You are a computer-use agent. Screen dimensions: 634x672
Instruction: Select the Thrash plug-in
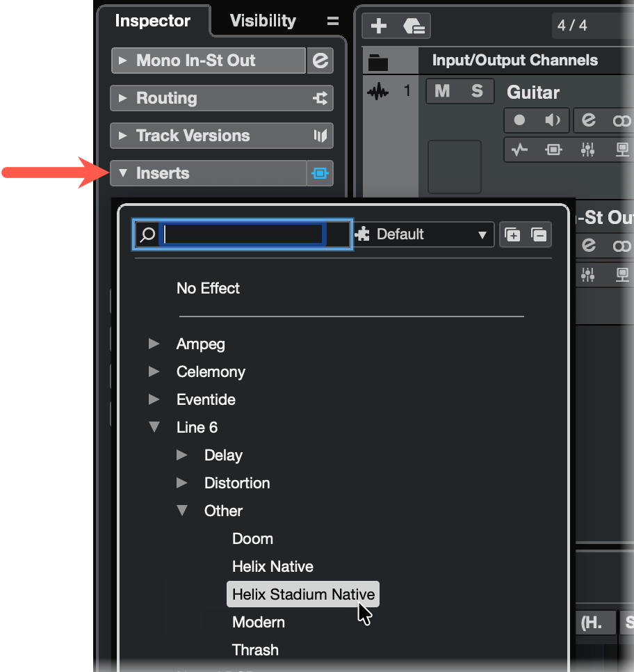[x=255, y=650]
